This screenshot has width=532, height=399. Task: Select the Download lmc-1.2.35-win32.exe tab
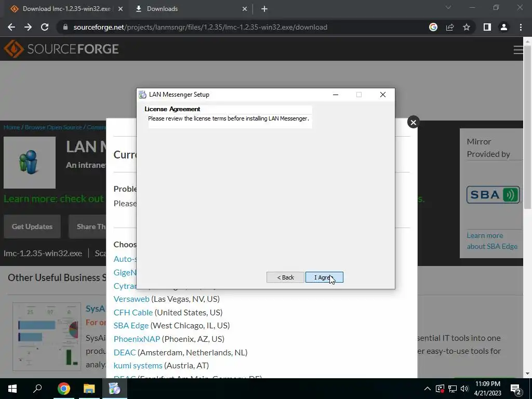(66, 9)
